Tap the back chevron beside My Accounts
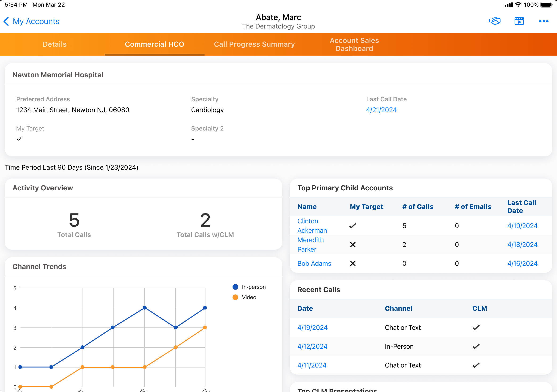Screen dimensions: 557x392 pos(7,21)
